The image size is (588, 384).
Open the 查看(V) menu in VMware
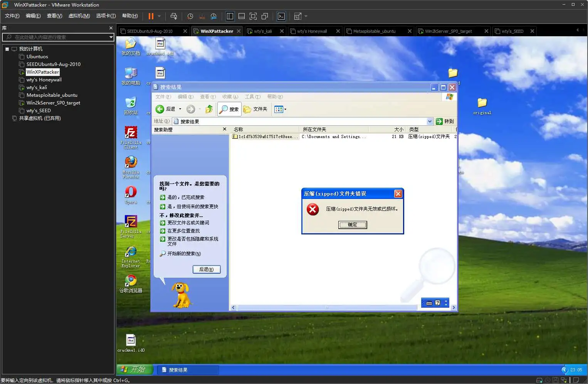coord(54,16)
